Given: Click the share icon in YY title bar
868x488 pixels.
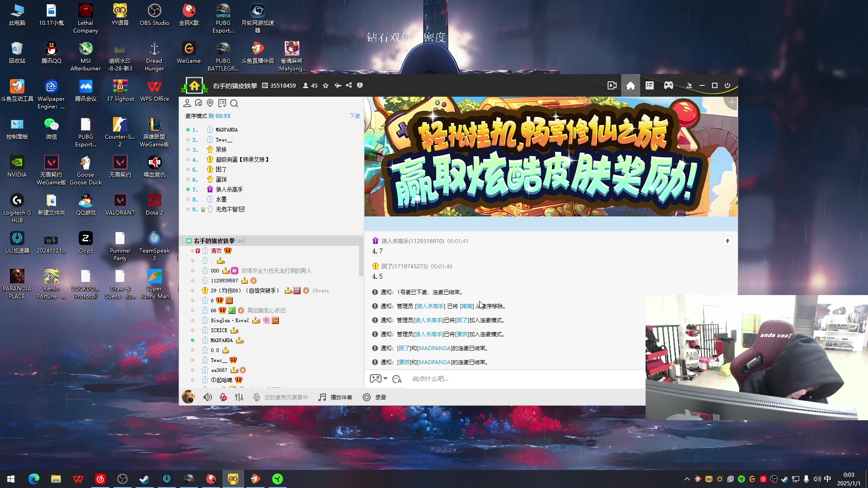Looking at the screenshot, I should [x=349, y=85].
